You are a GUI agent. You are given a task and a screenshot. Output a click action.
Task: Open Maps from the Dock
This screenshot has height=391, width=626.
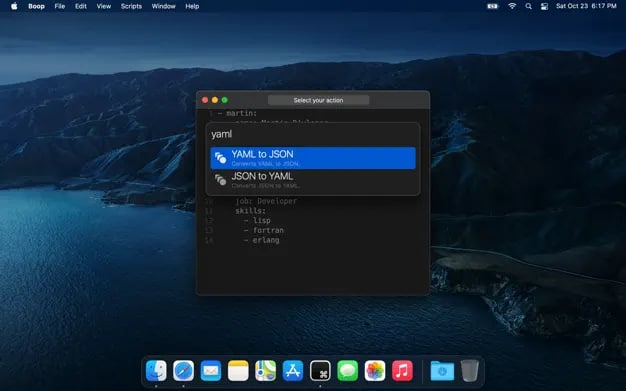pos(265,371)
